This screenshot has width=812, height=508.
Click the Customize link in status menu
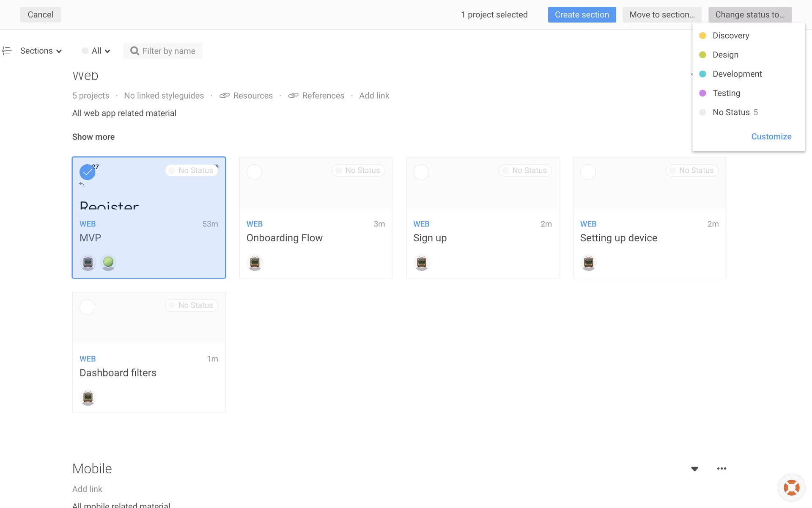771,137
